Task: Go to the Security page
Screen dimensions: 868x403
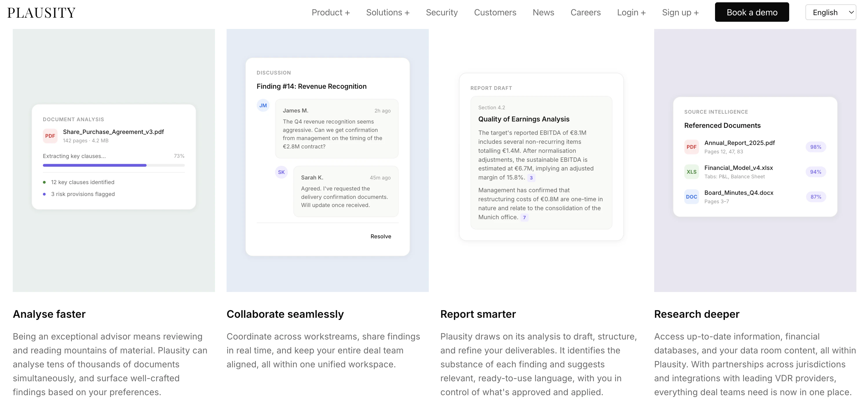Action: click(x=442, y=12)
